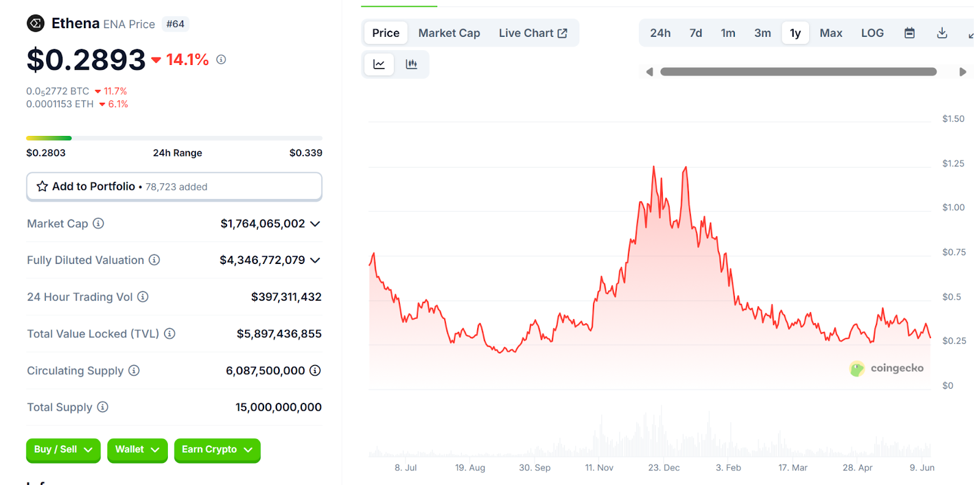Set chart range to 24h

click(x=660, y=33)
